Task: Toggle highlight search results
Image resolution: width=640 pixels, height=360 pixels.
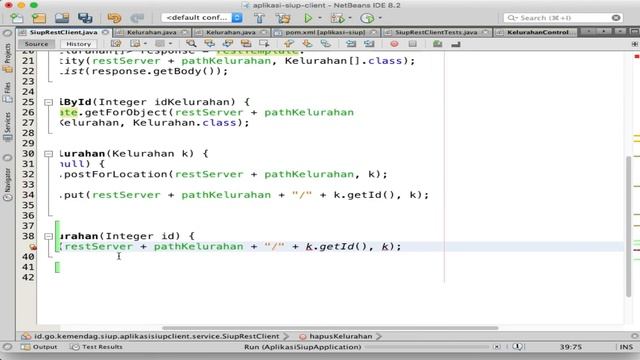Action: 246,44
